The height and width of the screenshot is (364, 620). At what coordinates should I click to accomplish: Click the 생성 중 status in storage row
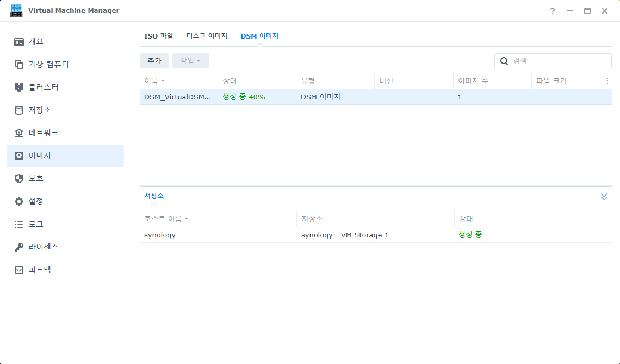click(470, 235)
